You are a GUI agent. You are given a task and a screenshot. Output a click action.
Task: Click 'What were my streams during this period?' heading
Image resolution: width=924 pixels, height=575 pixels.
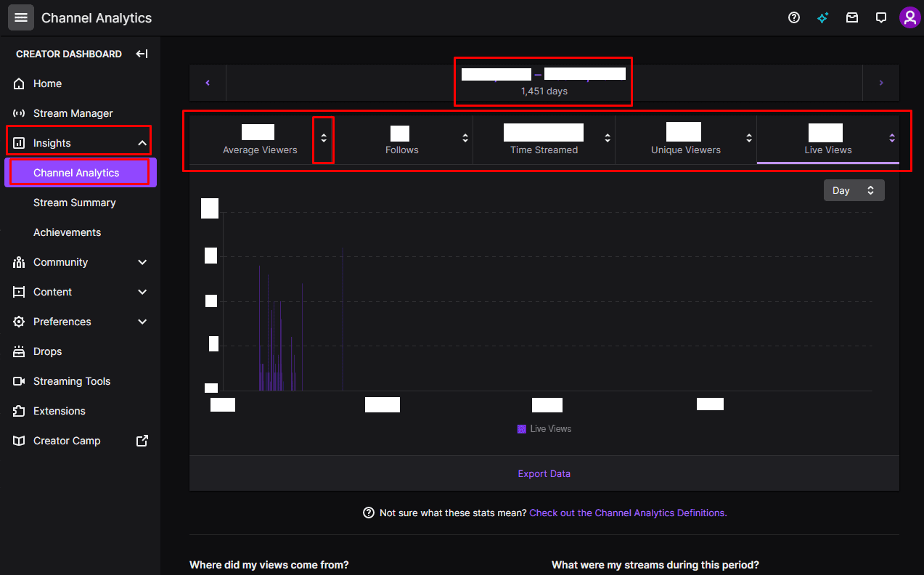pos(655,564)
